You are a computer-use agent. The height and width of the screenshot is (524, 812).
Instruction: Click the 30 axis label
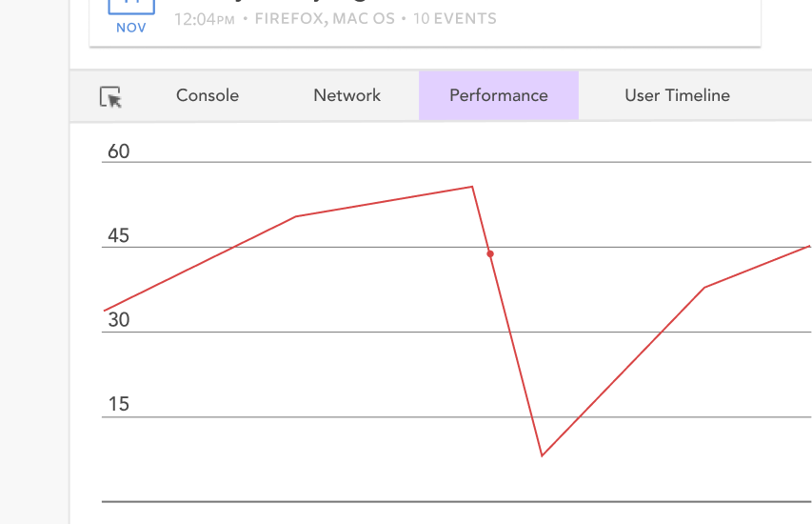coord(119,320)
